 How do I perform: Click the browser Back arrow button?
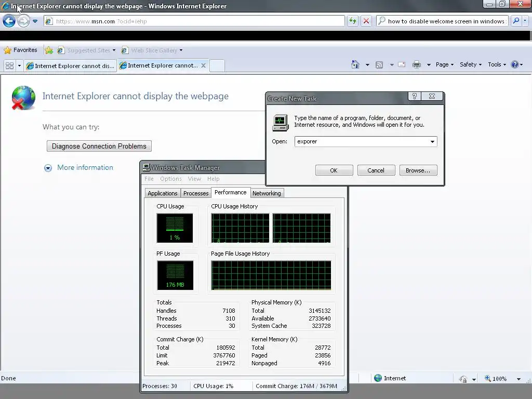(x=9, y=21)
